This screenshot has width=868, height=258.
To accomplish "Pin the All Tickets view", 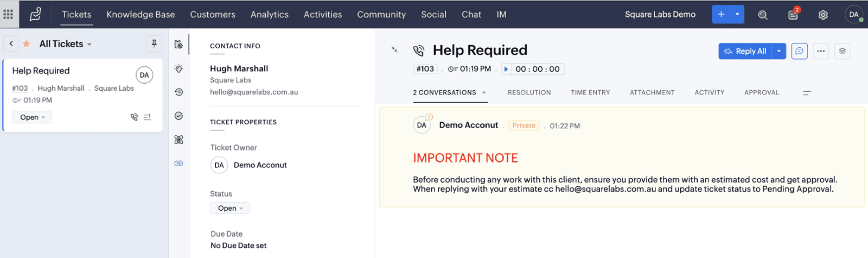I will pos(154,43).
